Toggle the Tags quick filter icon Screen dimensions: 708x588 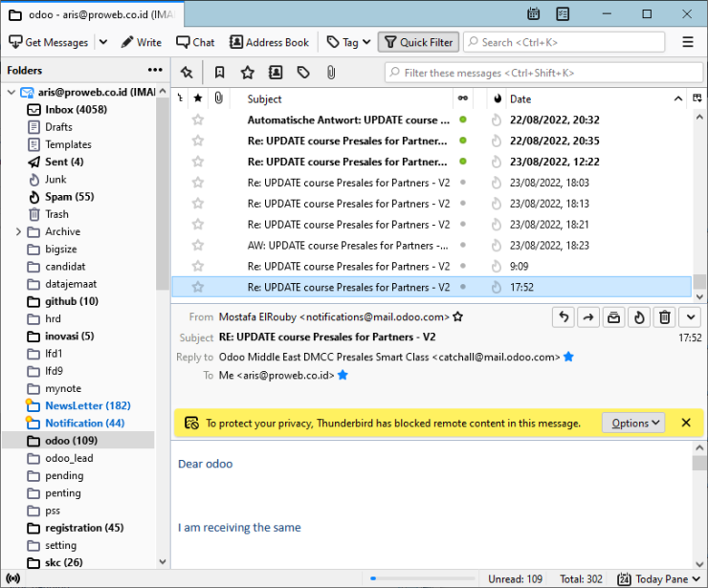[303, 73]
